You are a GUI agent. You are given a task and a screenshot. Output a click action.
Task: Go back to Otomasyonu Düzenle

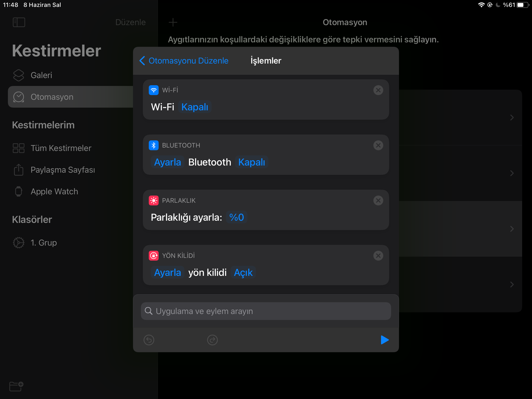pos(184,61)
